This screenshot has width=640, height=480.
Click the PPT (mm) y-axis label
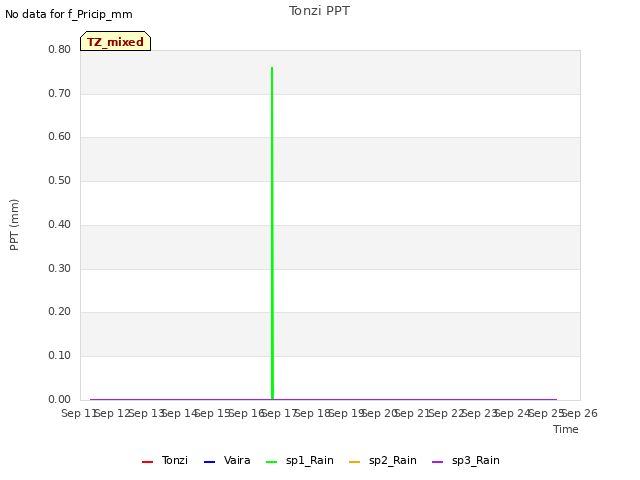pyautogui.click(x=14, y=225)
